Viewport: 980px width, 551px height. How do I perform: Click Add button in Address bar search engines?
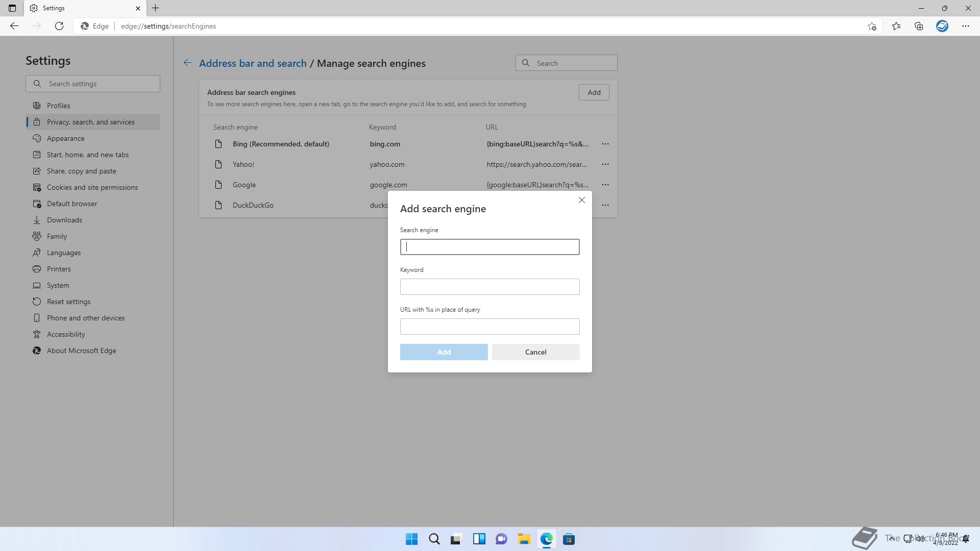[594, 92]
